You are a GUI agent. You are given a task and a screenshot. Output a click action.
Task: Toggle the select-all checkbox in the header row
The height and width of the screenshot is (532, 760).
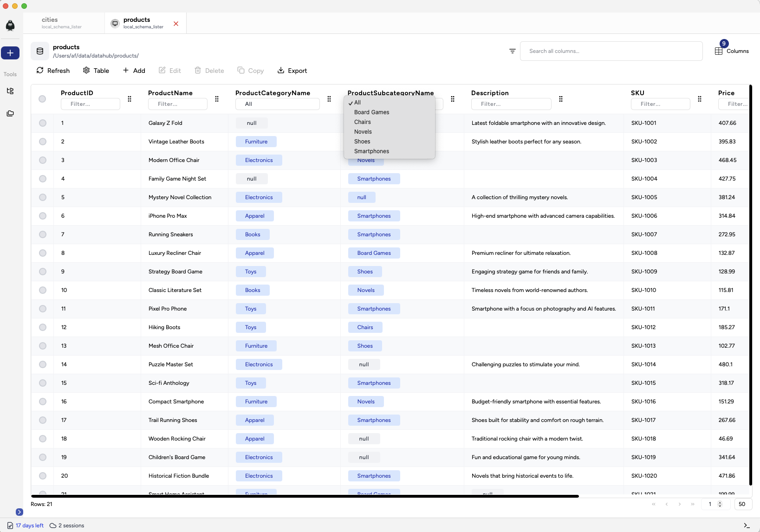[x=43, y=99]
